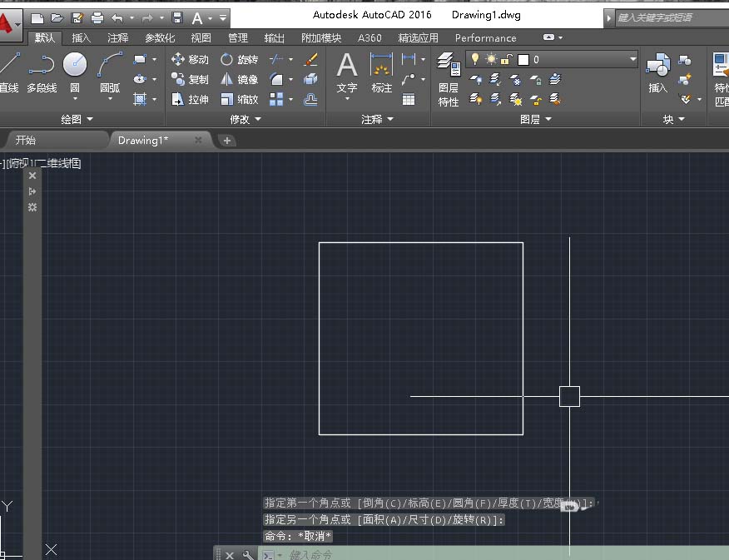Image resolution: width=729 pixels, height=560 pixels.
Task: Toggle layer on/off lightbulb icon
Action: (x=475, y=59)
